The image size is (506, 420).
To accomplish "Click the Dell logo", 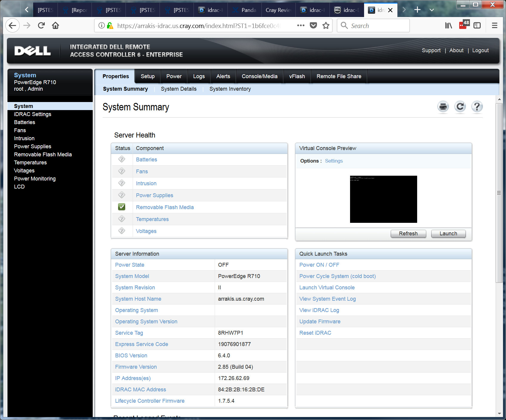I will (32, 51).
